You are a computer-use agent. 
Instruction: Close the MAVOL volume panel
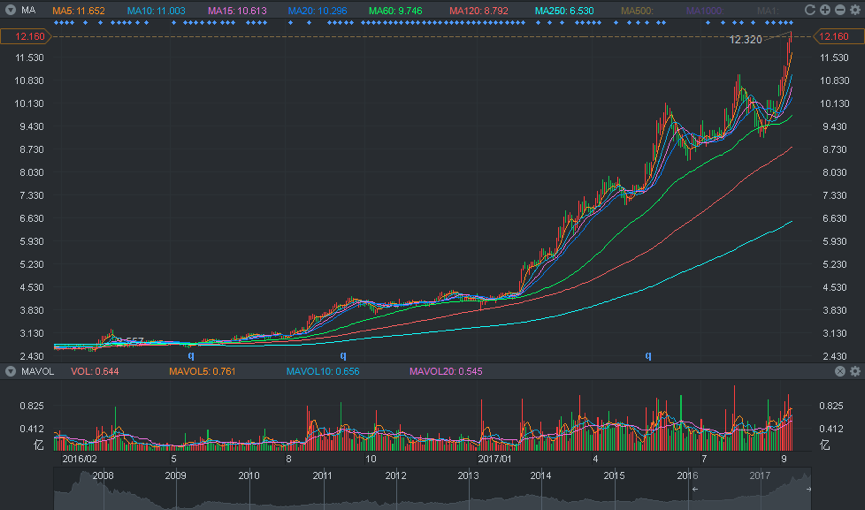coord(840,371)
